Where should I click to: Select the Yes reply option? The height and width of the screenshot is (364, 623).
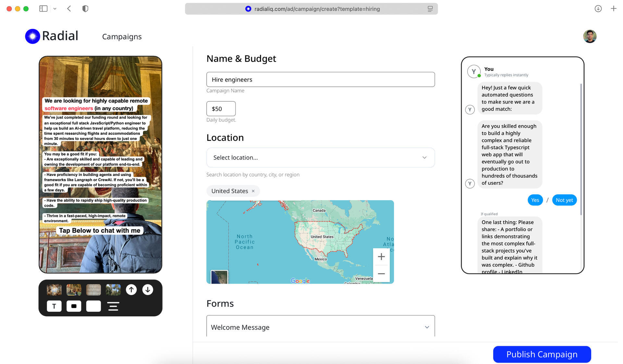[535, 200]
